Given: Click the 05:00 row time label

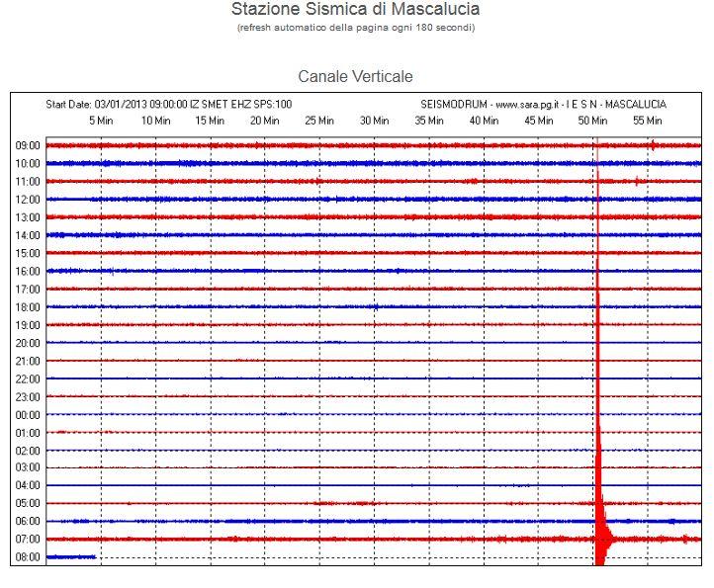Looking at the screenshot, I should point(28,504).
